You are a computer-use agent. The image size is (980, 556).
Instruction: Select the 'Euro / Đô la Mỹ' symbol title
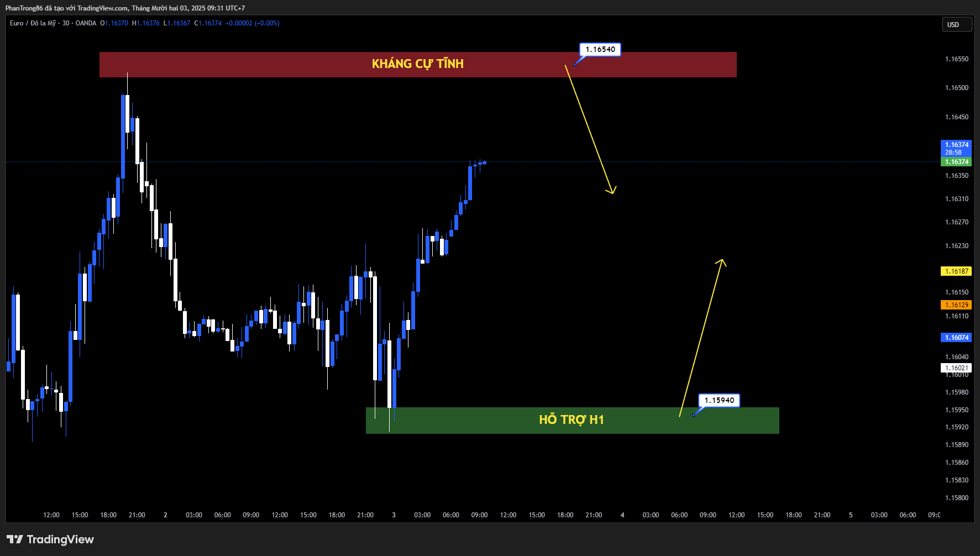tap(33, 23)
